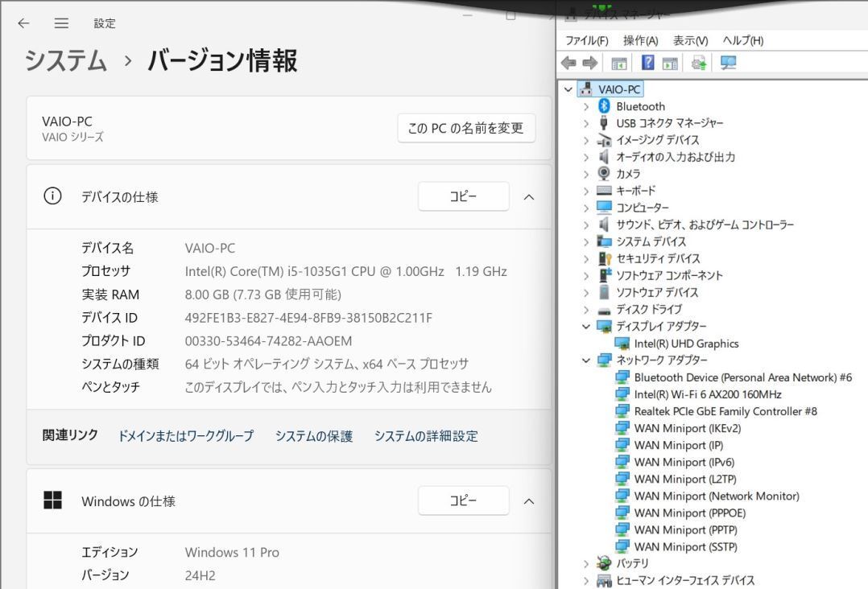Select WAN Miniport (SSTP) entry
This screenshot has width=868, height=589.
pyautogui.click(x=686, y=546)
